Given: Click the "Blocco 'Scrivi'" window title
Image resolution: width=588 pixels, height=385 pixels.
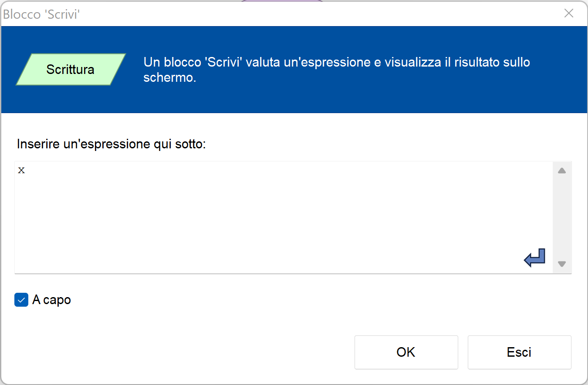Looking at the screenshot, I should (41, 14).
